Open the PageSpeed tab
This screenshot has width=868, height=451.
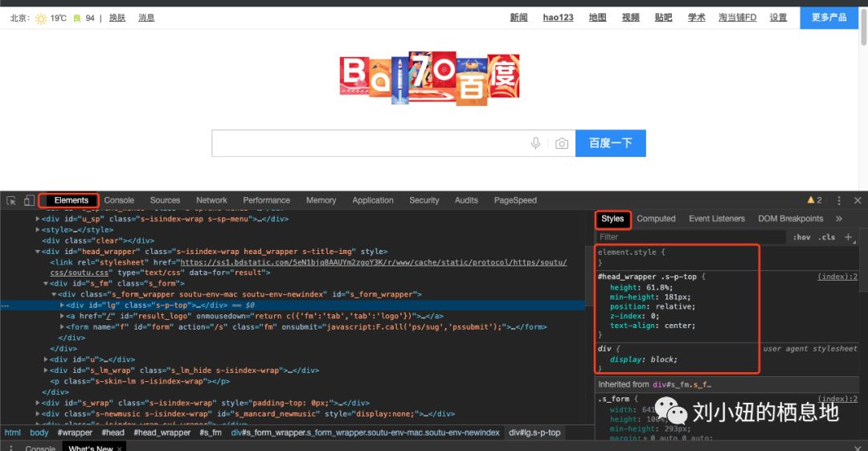515,200
